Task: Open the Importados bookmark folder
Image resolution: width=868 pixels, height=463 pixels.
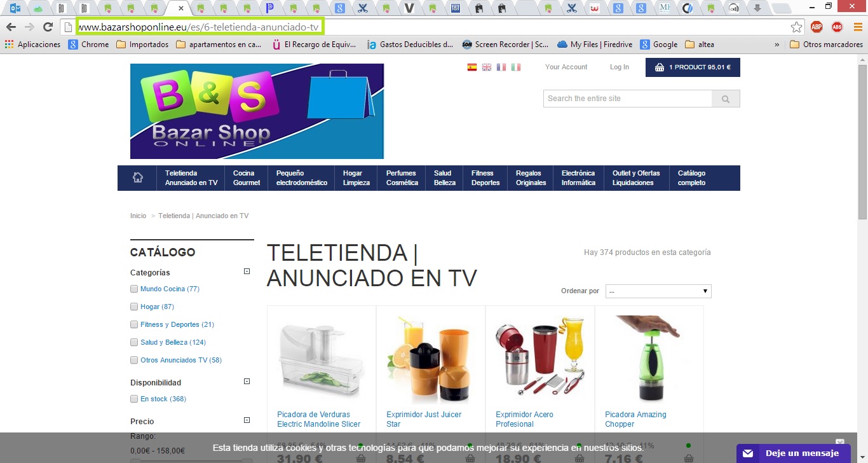Action: tap(143, 45)
